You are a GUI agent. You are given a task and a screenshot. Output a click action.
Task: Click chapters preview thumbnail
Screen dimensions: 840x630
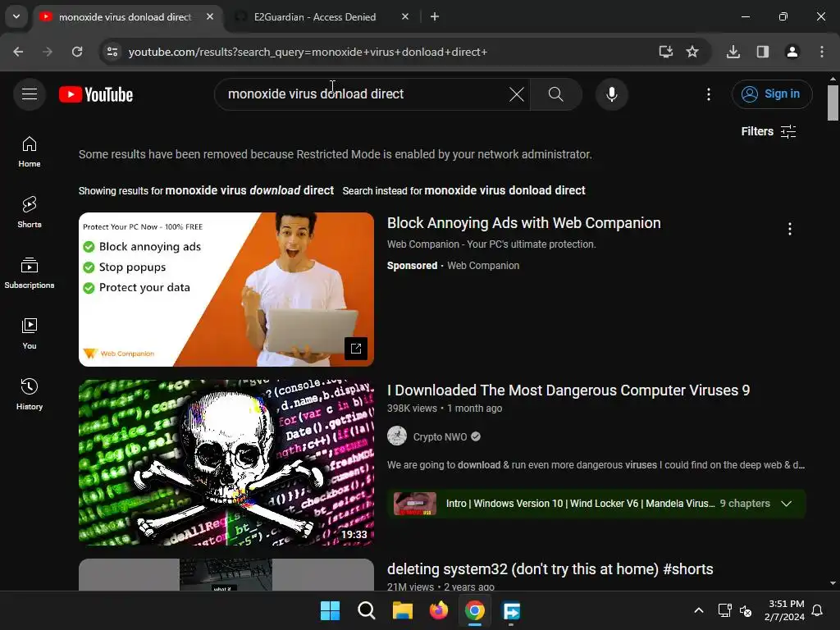415,504
